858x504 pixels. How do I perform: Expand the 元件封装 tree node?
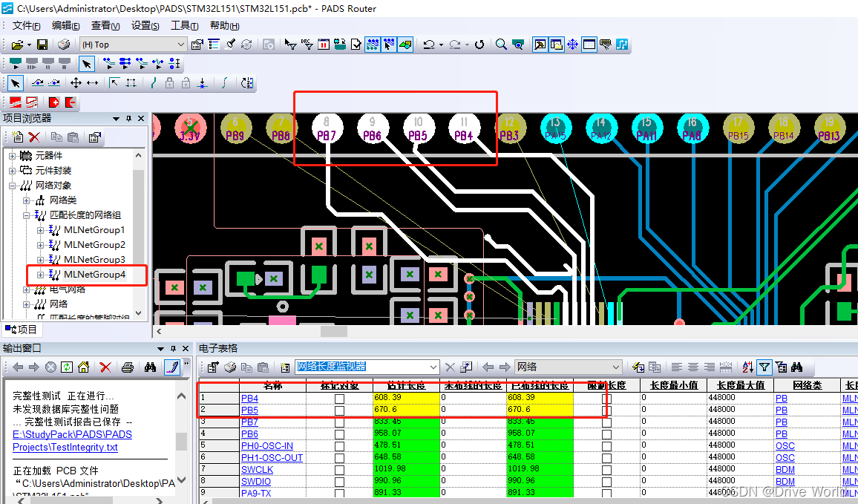(12, 171)
